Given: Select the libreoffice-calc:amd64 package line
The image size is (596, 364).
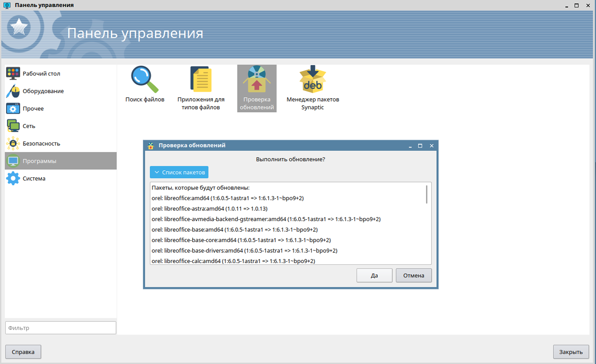Looking at the screenshot, I should pyautogui.click(x=233, y=261).
